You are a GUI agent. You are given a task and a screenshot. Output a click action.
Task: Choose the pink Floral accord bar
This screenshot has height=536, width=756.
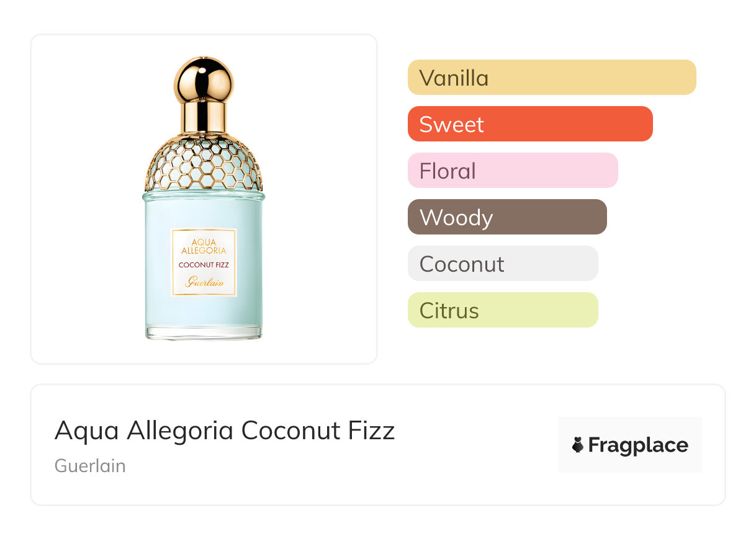513,171
